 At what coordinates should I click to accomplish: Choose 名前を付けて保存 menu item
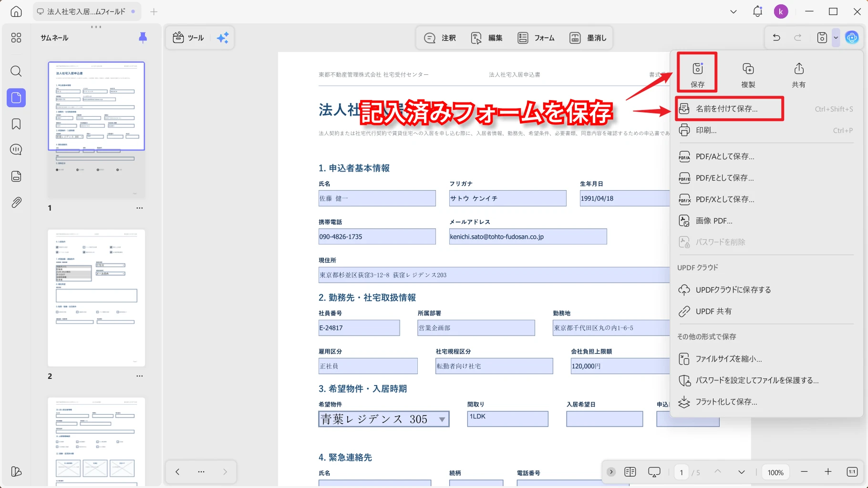click(766, 109)
